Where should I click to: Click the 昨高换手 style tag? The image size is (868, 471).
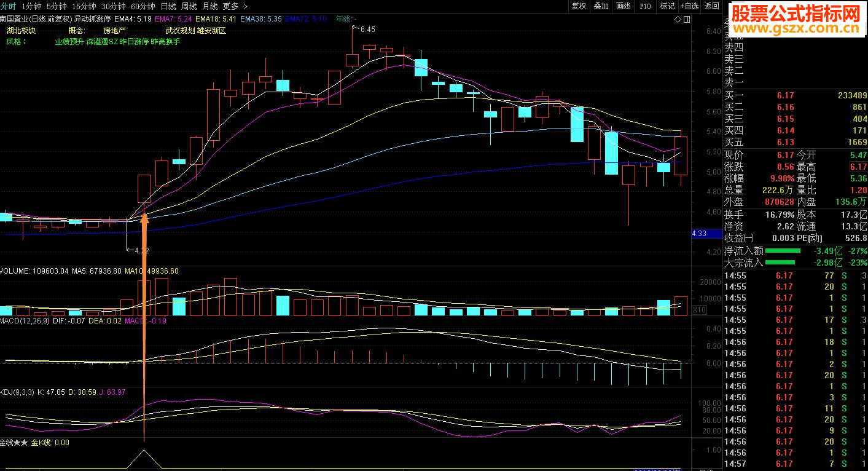coord(165,42)
